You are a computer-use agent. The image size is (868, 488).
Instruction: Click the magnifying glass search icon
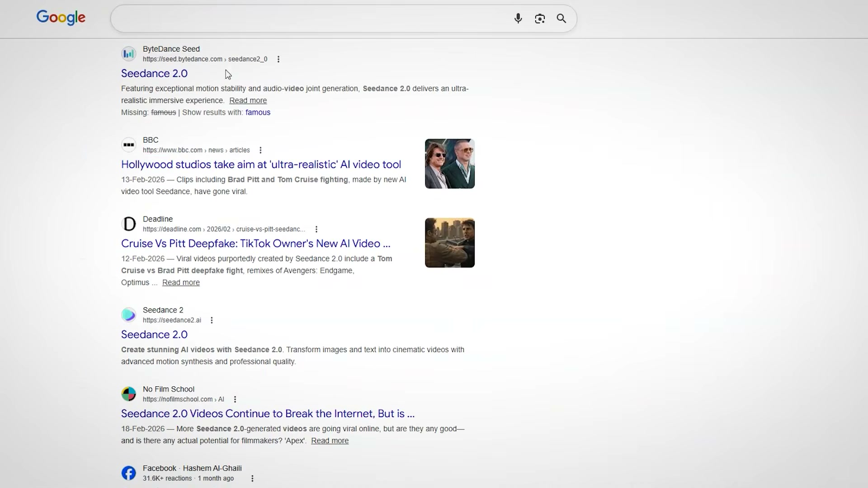click(561, 19)
